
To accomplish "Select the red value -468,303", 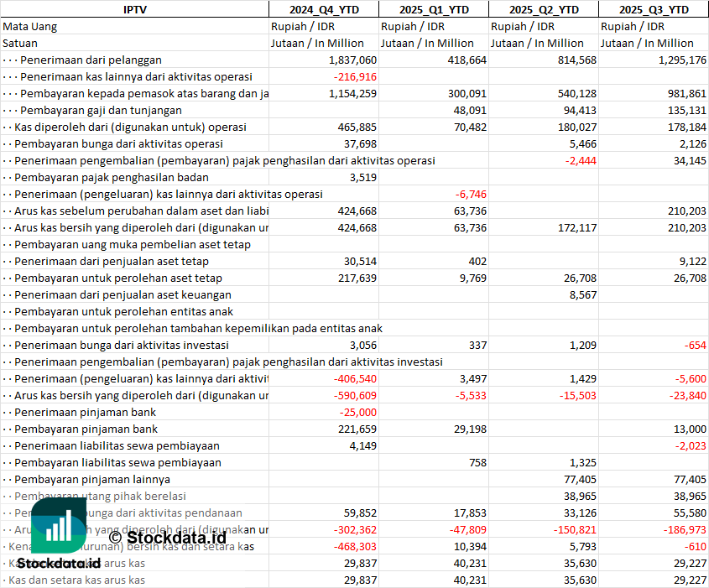I will pyautogui.click(x=355, y=546).
